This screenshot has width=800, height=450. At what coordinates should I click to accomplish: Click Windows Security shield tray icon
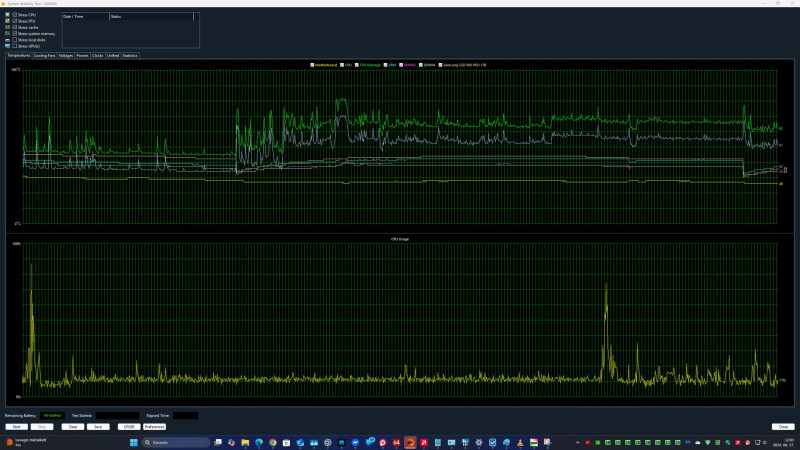click(x=708, y=442)
